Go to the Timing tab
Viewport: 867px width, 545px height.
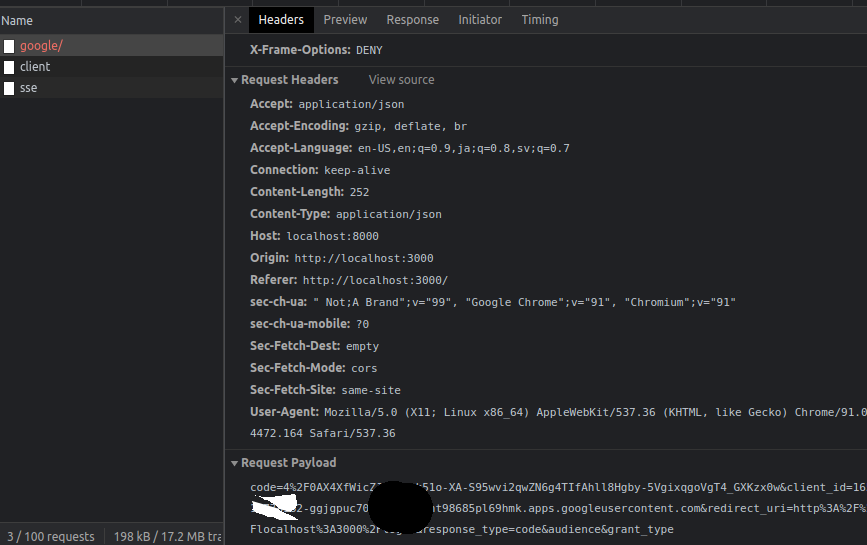[540, 20]
